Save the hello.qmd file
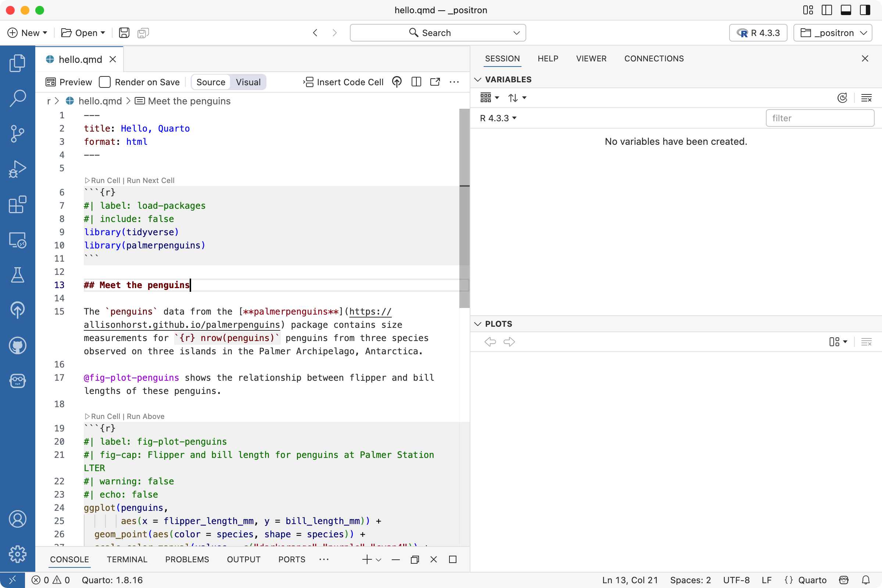Viewport: 882px width, 588px height. [x=124, y=33]
